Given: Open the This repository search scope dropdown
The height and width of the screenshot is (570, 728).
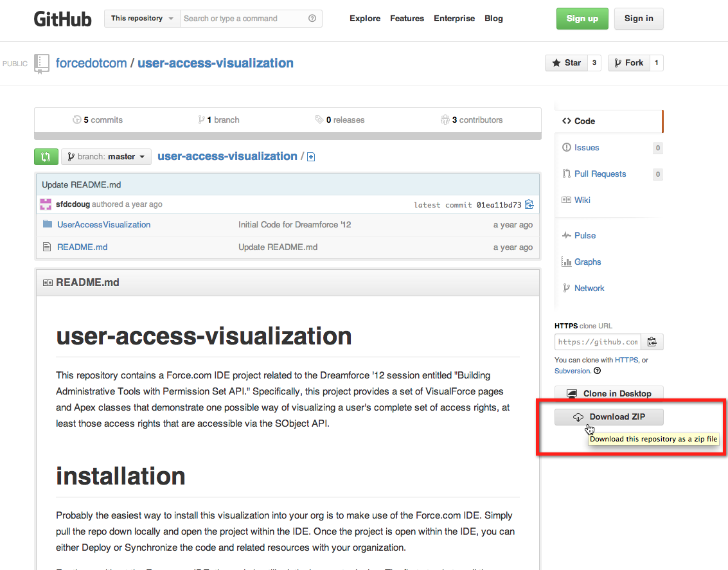Looking at the screenshot, I should (x=142, y=19).
